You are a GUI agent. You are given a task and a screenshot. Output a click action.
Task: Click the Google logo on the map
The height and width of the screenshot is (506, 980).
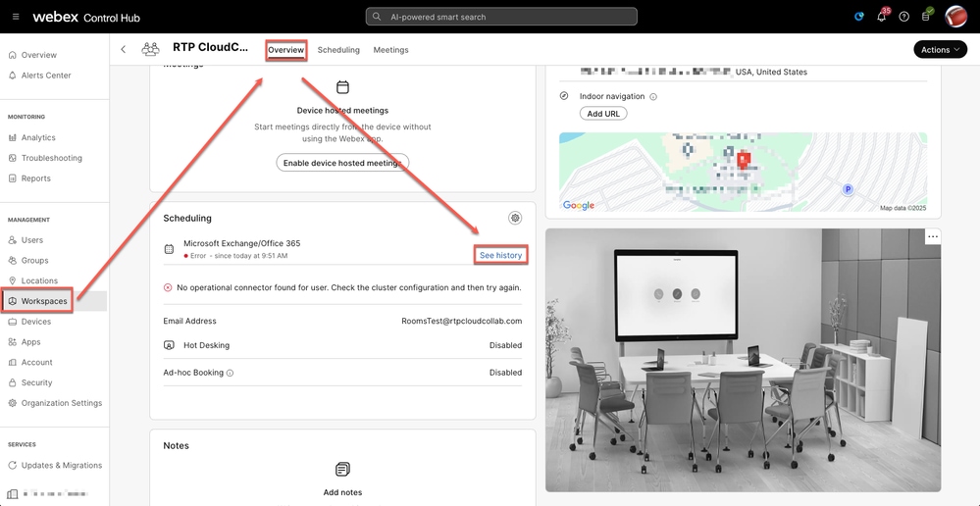pyautogui.click(x=578, y=205)
